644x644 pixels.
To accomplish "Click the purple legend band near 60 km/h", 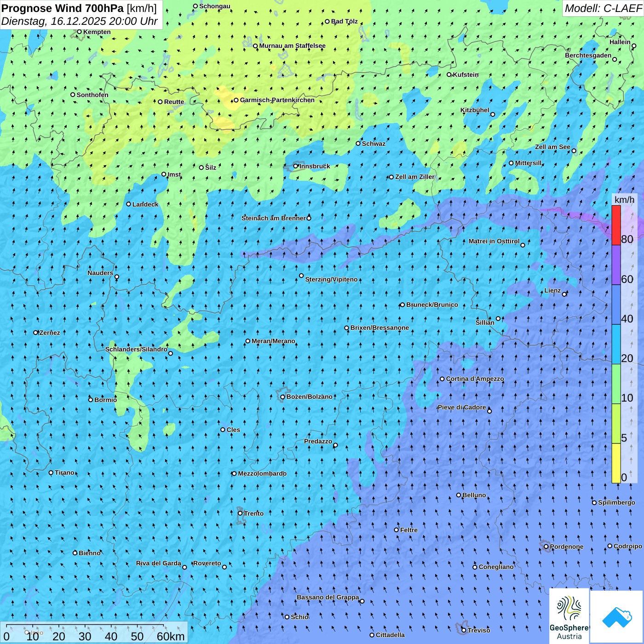I will pyautogui.click(x=616, y=265).
